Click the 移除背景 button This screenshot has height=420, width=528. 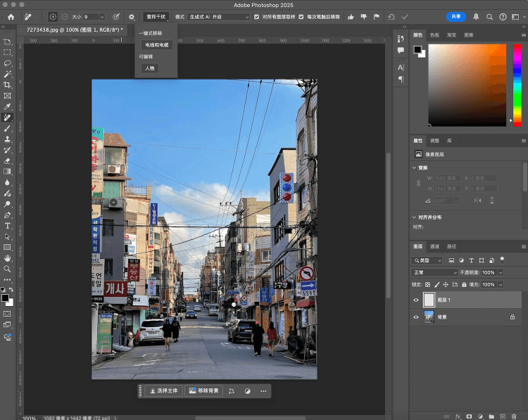click(203, 390)
